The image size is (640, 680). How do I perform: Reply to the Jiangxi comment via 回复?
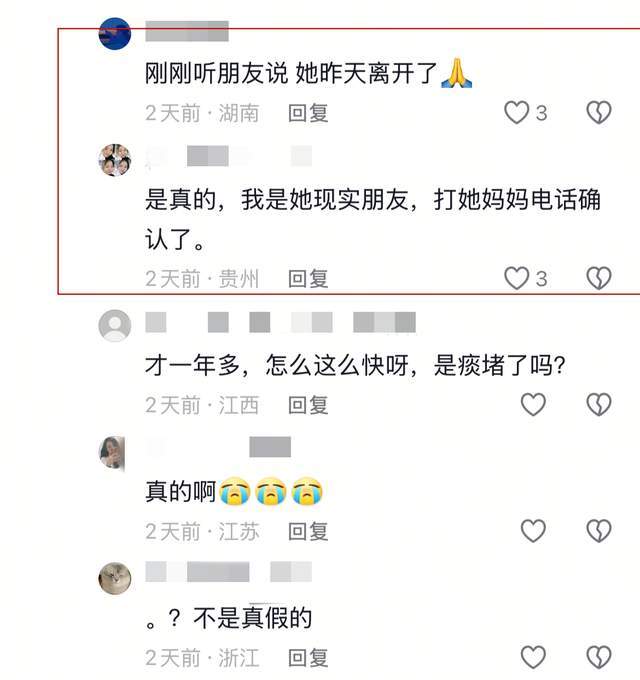click(x=308, y=405)
